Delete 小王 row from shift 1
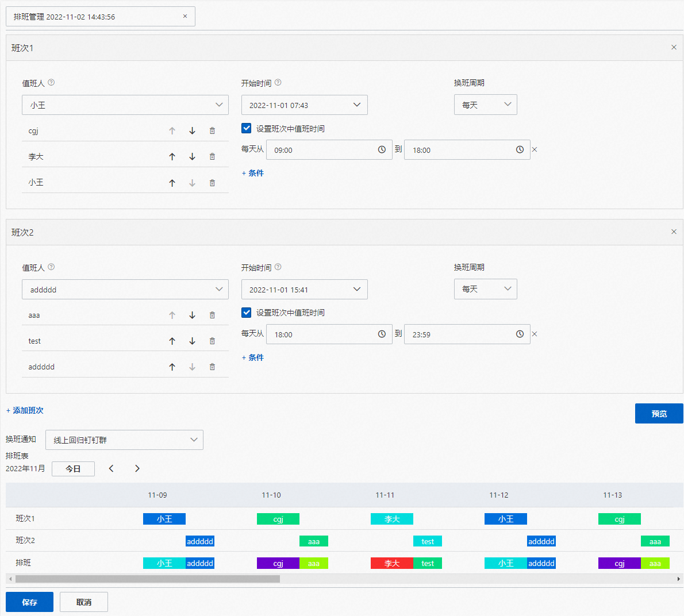The image size is (684, 616). click(212, 183)
